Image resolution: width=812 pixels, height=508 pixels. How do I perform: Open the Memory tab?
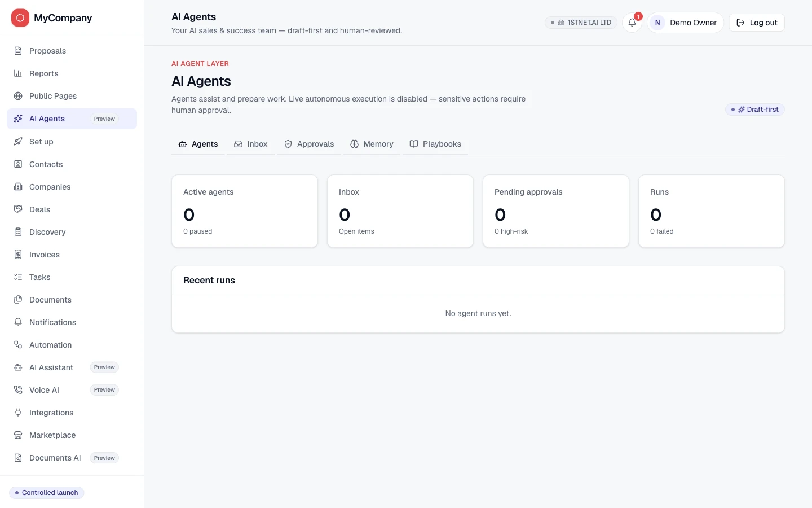[x=372, y=144]
